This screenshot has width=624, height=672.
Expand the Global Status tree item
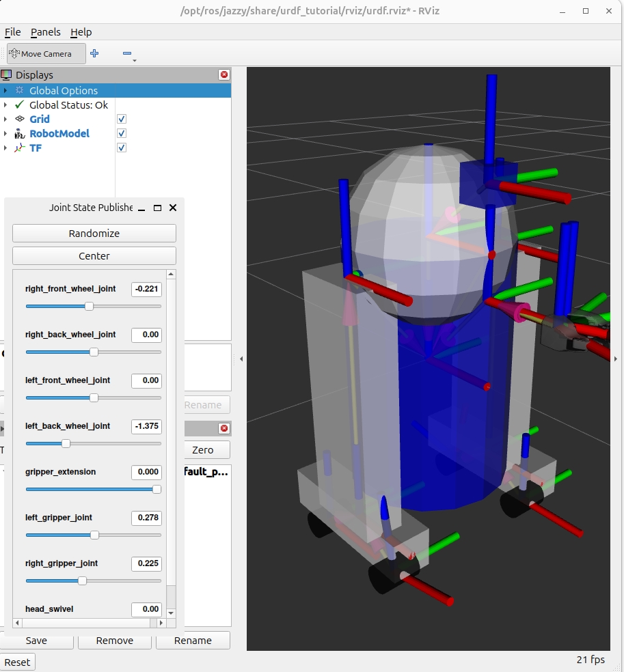pos(5,105)
